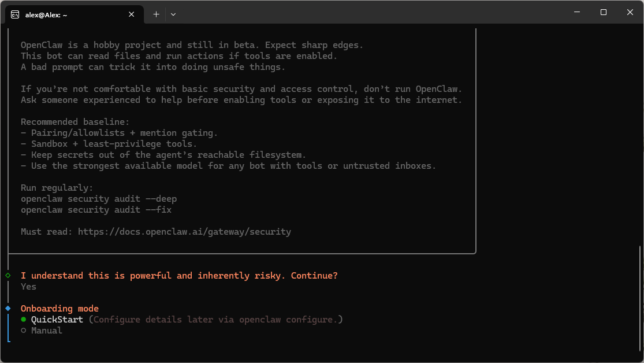Minimize the terminal window
The width and height of the screenshot is (644, 363).
coord(577,12)
